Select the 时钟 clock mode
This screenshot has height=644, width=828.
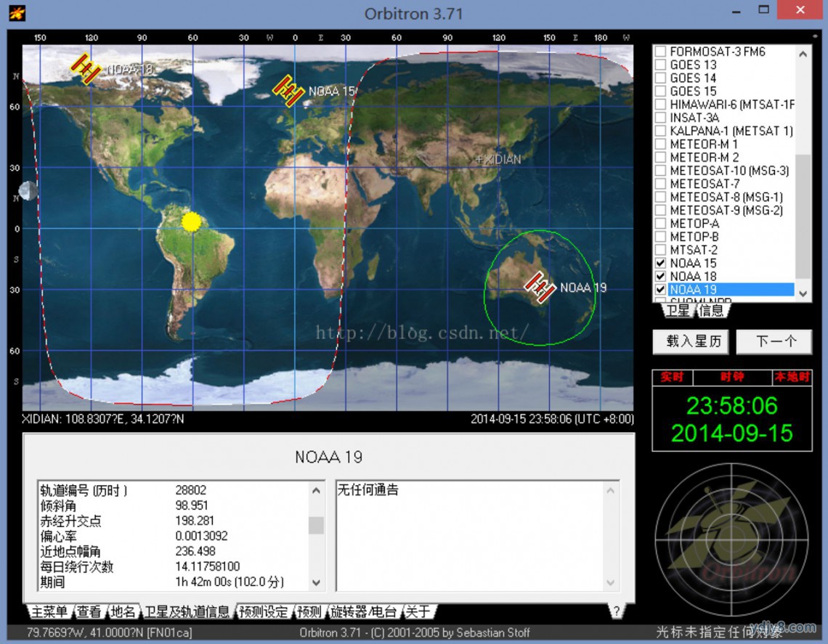tap(732, 377)
